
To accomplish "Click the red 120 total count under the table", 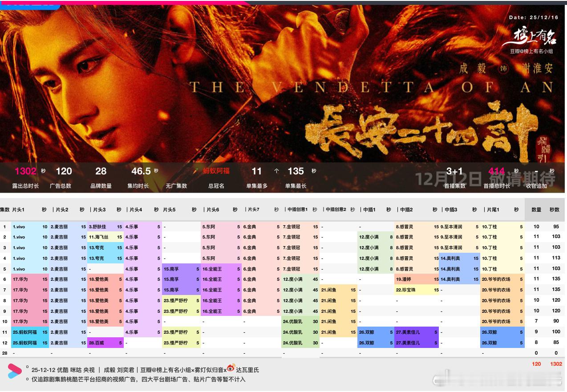I will (536, 364).
